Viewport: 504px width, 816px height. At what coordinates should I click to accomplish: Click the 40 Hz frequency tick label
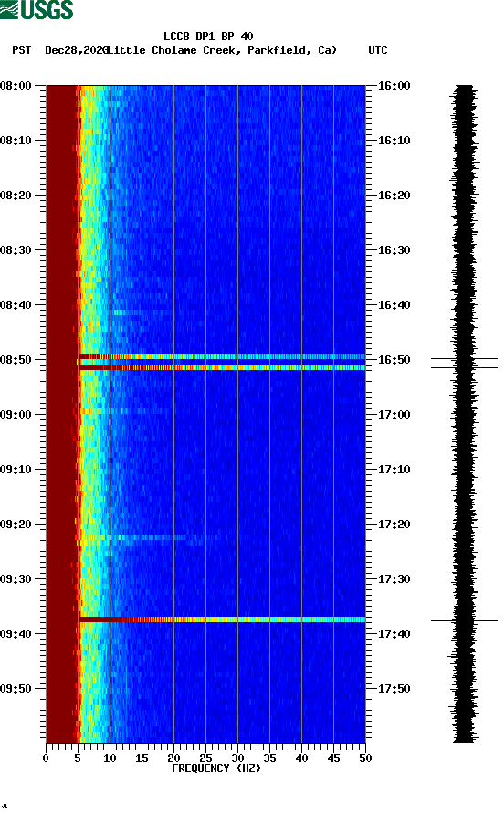point(301,758)
